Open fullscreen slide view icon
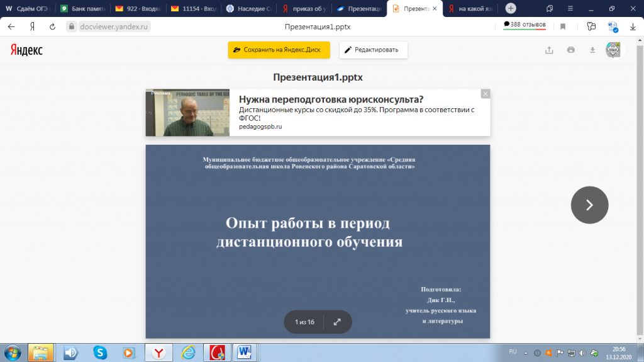Image resolution: width=644 pixels, height=362 pixels. pos(337,322)
